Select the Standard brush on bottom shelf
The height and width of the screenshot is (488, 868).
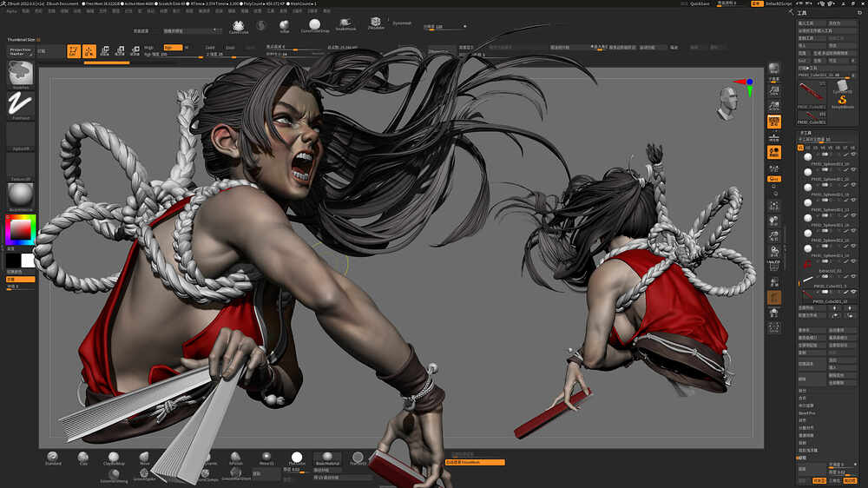click(x=53, y=458)
